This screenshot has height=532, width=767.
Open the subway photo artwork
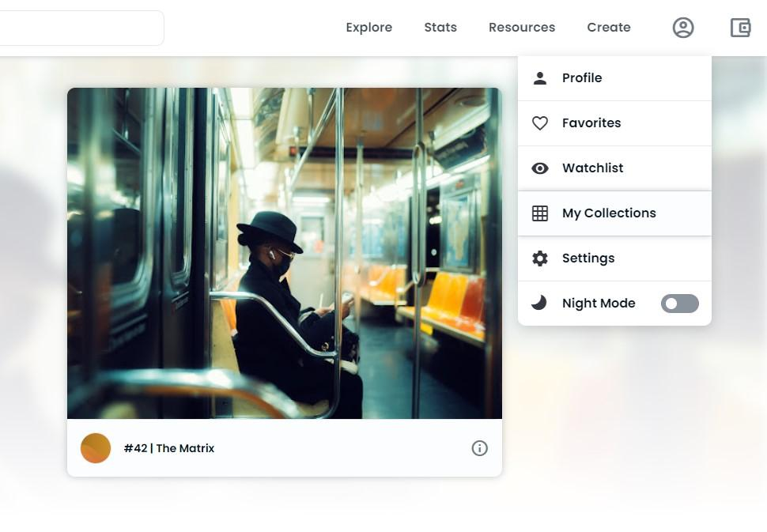[284, 253]
